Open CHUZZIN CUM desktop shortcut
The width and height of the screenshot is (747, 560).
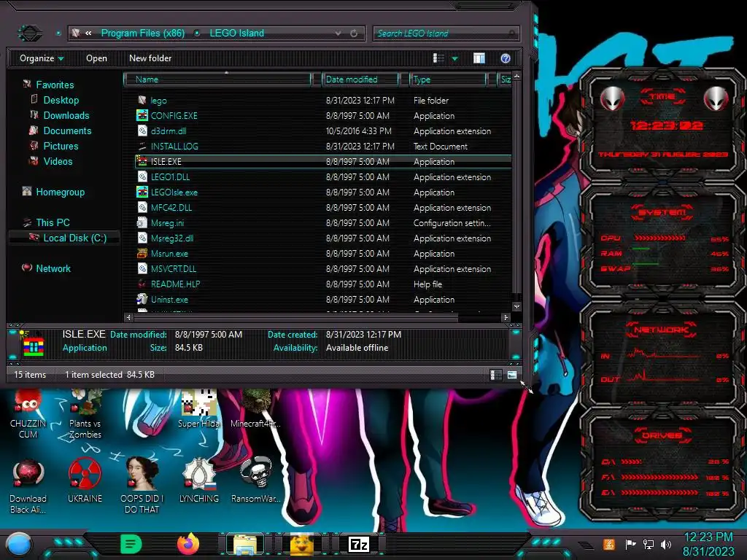click(x=28, y=414)
